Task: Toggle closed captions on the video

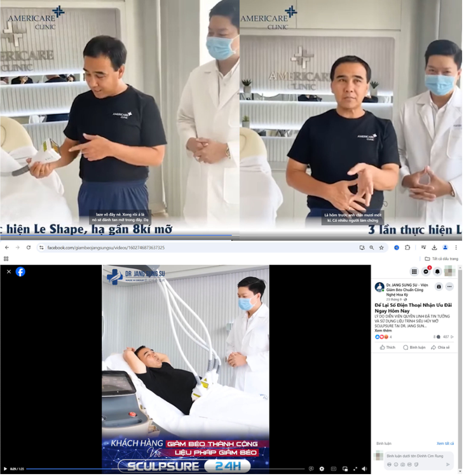Action: (x=334, y=470)
